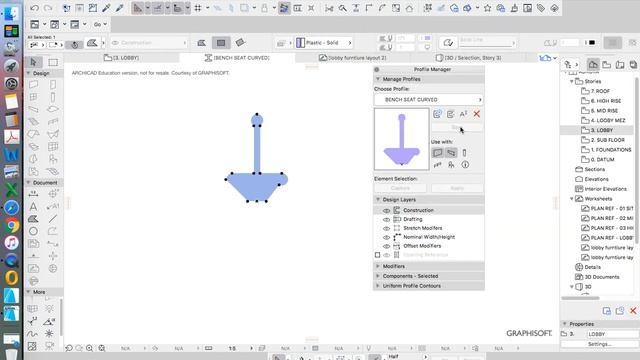This screenshot has height=360, width=640.
Task: Click the info icon under Use with
Action: 465,164
